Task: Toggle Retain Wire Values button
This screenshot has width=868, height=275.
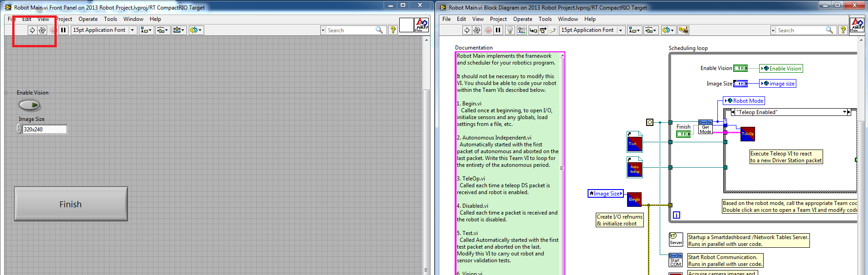Action: (x=522, y=30)
